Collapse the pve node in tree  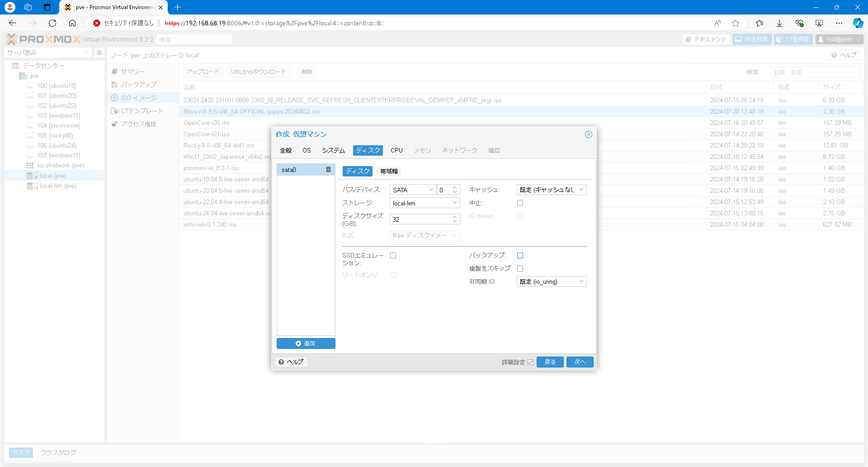tap(16, 76)
